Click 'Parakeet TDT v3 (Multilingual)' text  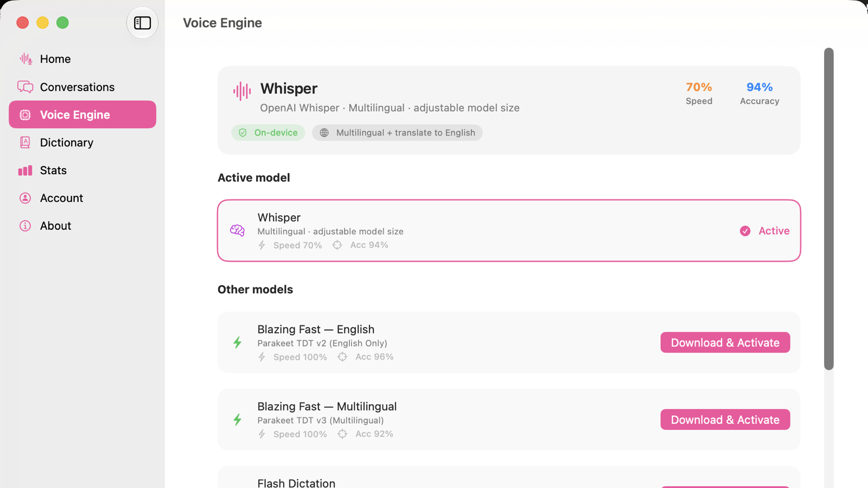[x=321, y=420]
